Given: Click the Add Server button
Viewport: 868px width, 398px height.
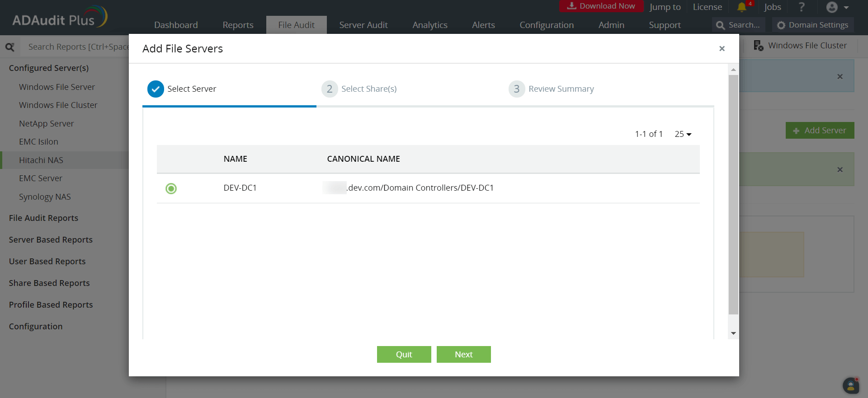Looking at the screenshot, I should point(820,131).
